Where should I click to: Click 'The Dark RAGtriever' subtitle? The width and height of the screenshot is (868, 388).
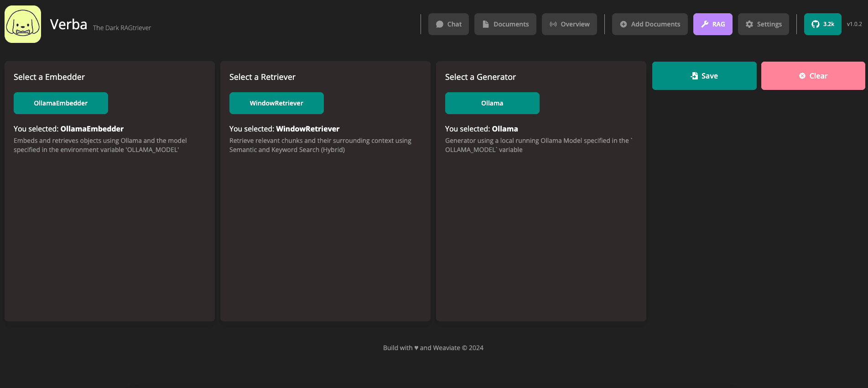coord(122,28)
